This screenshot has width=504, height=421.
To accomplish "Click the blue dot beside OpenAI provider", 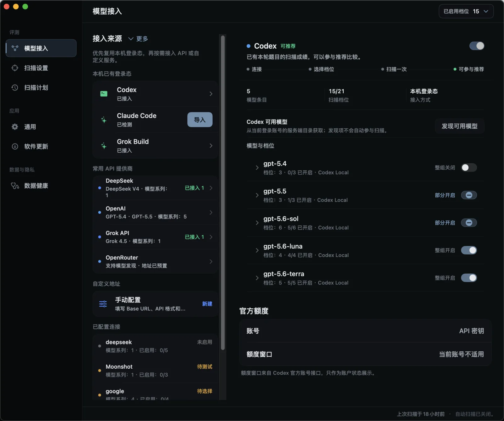I will [x=100, y=212].
